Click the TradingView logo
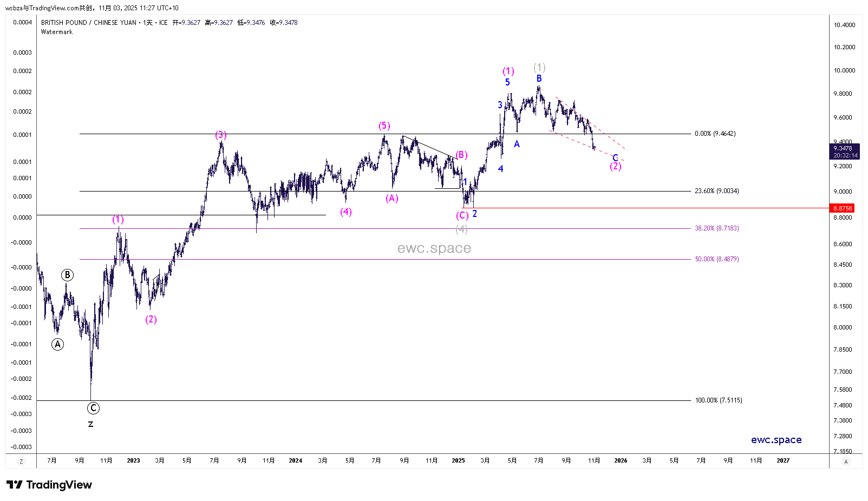868x501 pixels. 49,485
